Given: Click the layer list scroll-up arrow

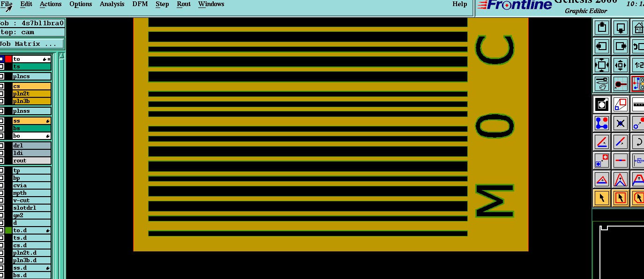Looking at the screenshot, I should (x=61, y=56).
